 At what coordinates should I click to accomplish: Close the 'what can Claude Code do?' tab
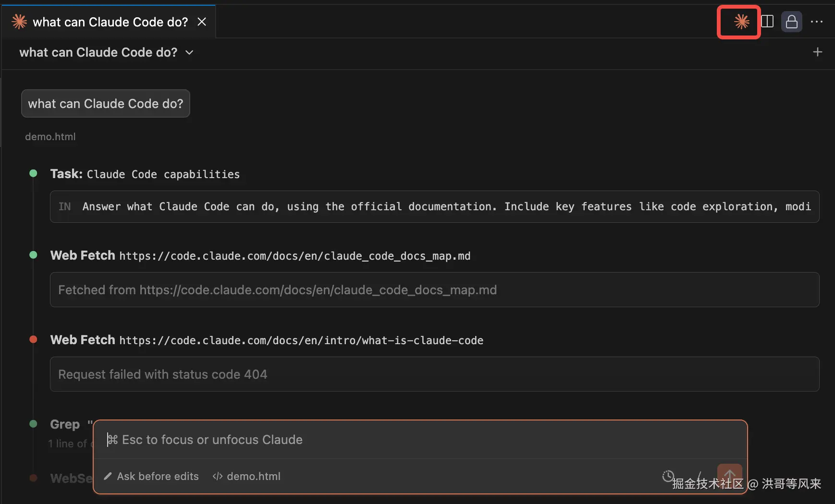click(202, 22)
